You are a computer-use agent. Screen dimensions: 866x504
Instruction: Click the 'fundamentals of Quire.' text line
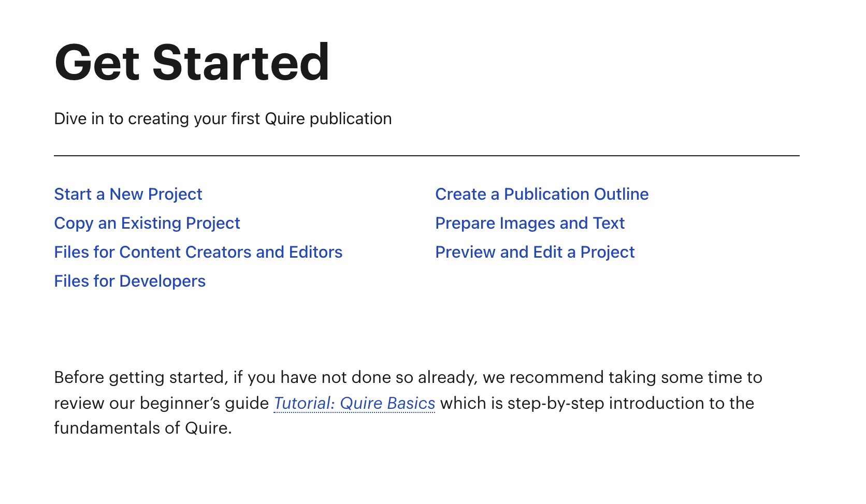[143, 428]
